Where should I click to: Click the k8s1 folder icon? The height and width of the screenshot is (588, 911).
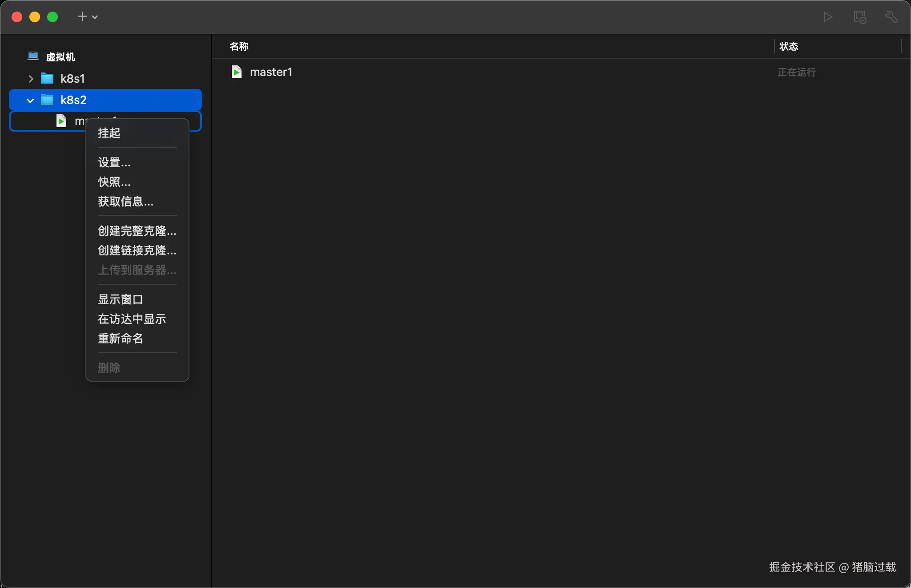click(x=47, y=79)
